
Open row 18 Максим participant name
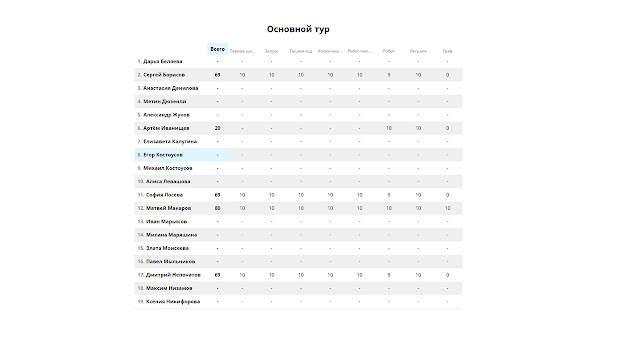pyautogui.click(x=169, y=288)
